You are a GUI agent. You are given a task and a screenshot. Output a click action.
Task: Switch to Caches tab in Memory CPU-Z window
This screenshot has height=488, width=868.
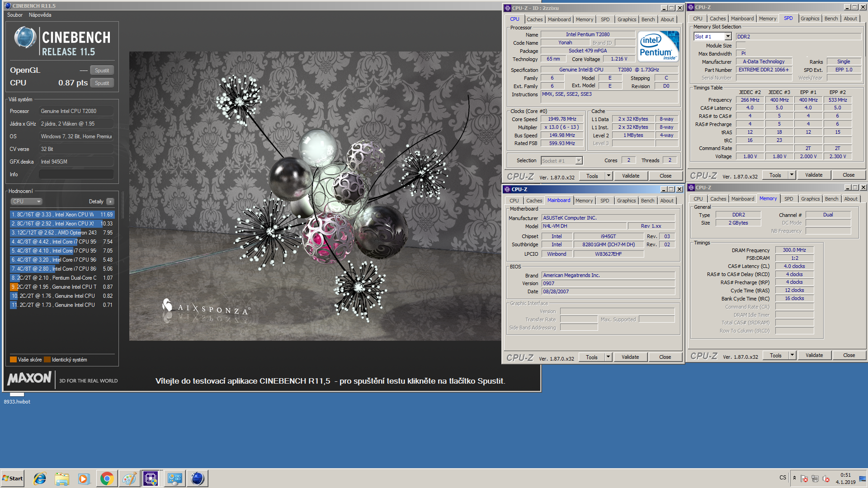click(x=718, y=199)
